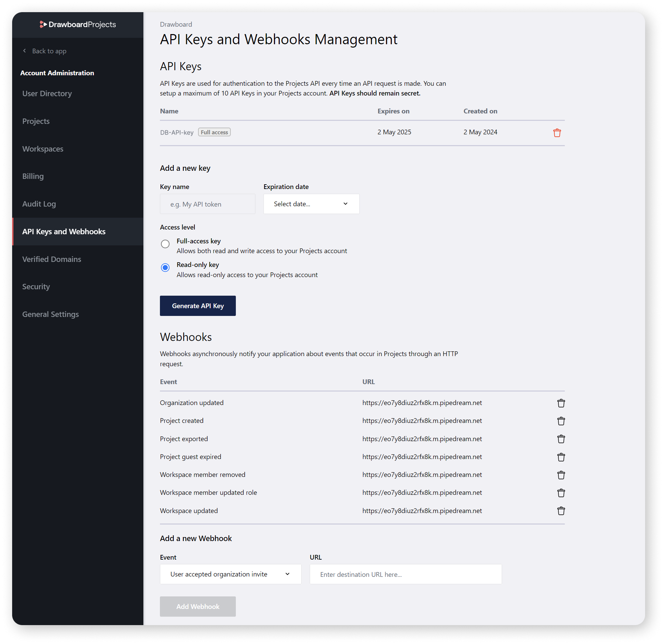Click the pipedream URL for Workspace updated
This screenshot has height=644, width=664.
click(422, 511)
